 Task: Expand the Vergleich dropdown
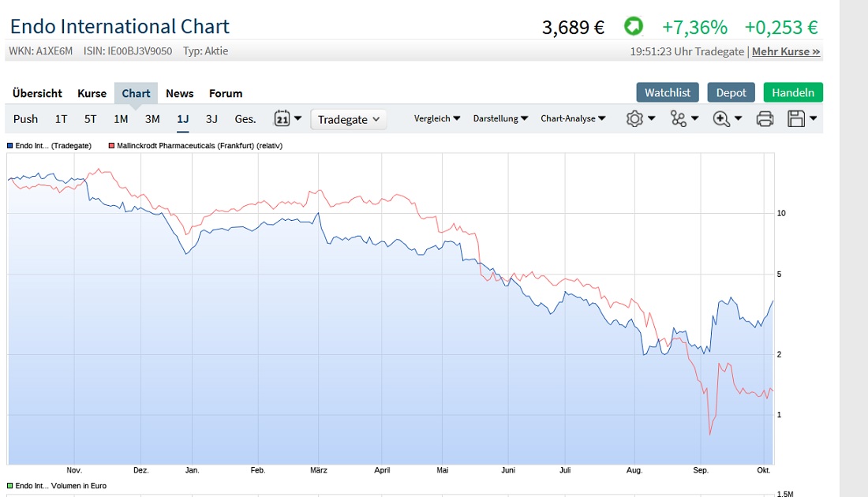pos(437,118)
